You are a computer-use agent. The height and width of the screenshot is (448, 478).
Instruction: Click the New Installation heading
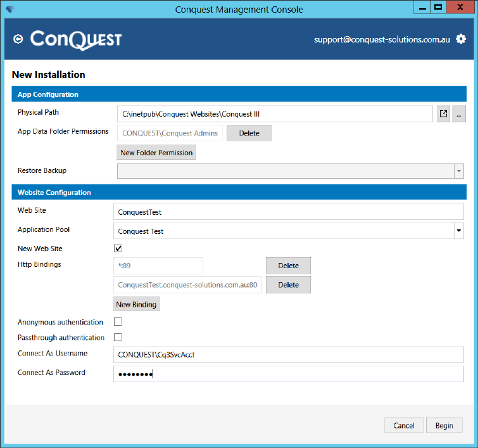[x=49, y=75]
